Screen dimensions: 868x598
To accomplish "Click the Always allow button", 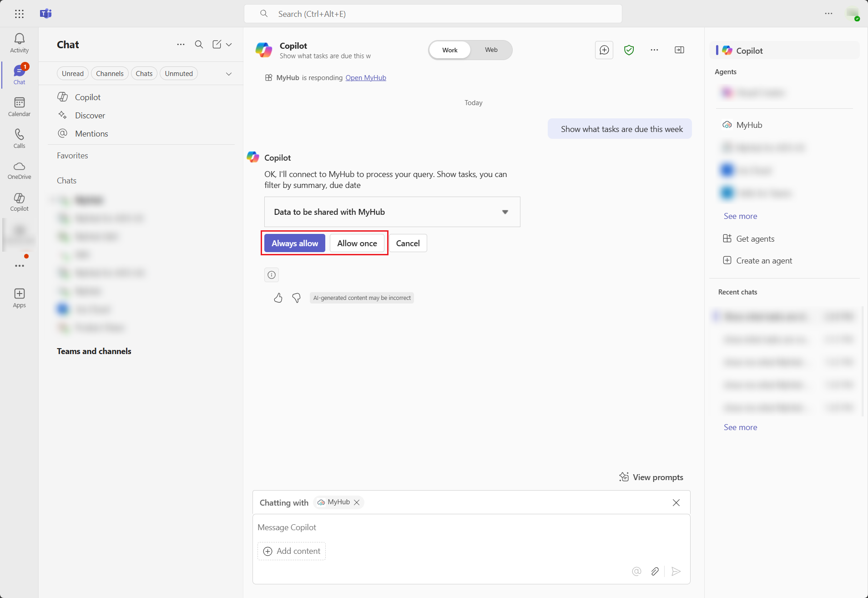I will [294, 243].
